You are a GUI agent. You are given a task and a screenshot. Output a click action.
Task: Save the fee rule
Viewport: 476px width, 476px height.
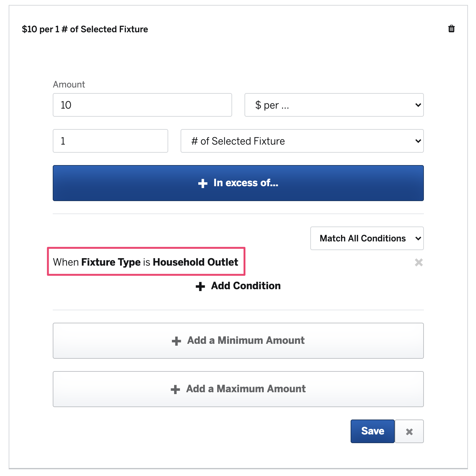pyautogui.click(x=373, y=431)
